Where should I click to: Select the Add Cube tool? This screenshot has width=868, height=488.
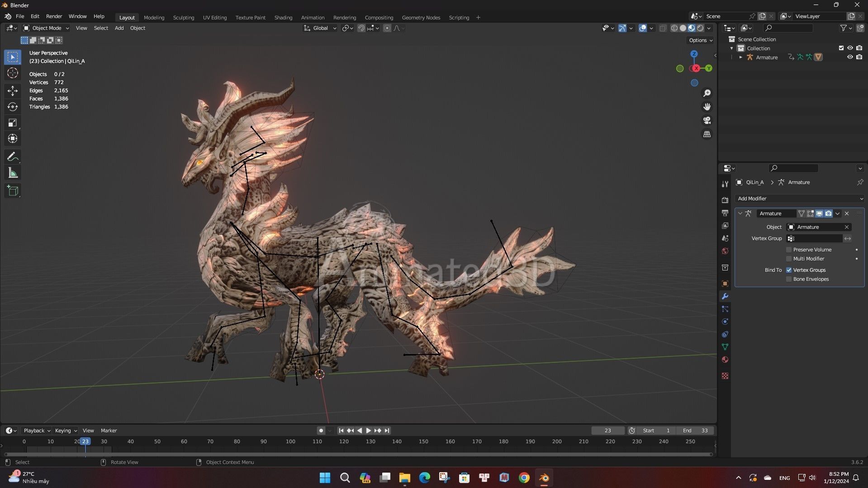tap(13, 191)
